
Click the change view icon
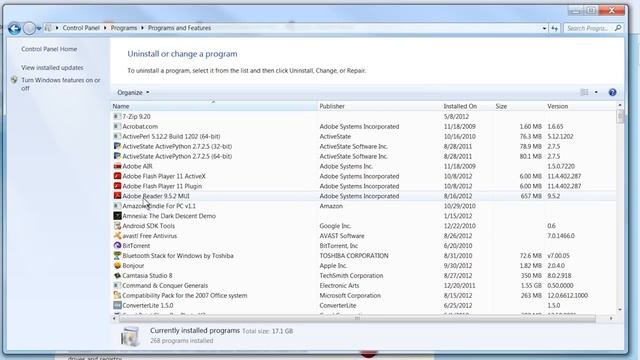584,93
